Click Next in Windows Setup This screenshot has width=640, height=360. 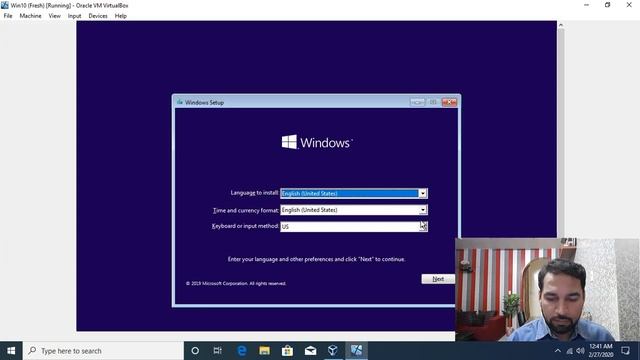(438, 279)
